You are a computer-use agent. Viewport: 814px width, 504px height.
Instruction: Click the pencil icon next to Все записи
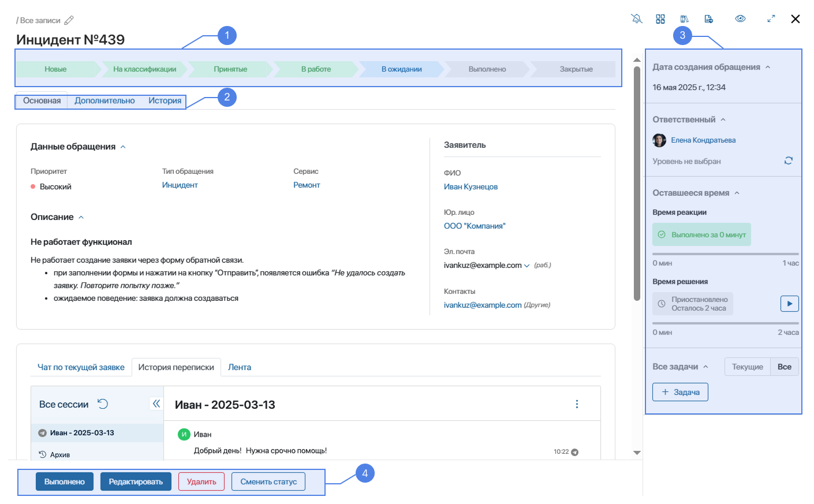[69, 20]
